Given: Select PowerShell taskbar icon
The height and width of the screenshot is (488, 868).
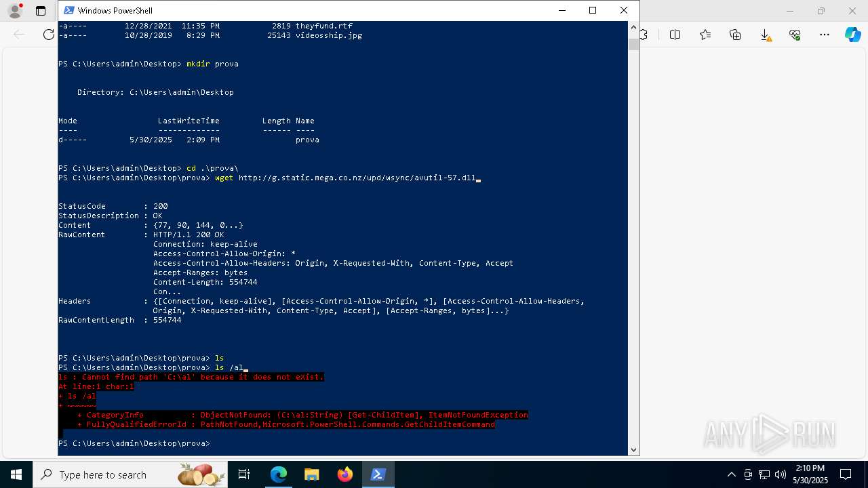Looking at the screenshot, I should point(378,474).
